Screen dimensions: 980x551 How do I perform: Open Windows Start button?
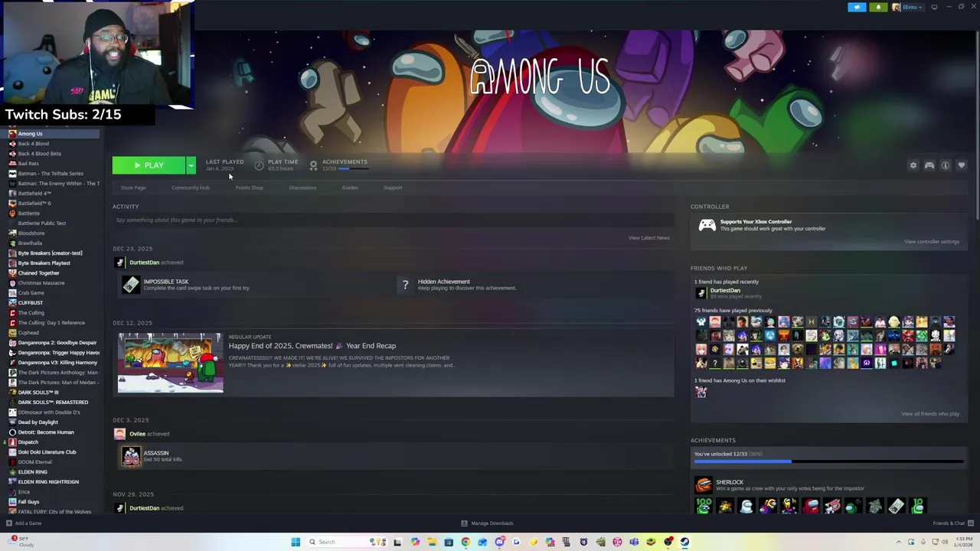click(296, 543)
